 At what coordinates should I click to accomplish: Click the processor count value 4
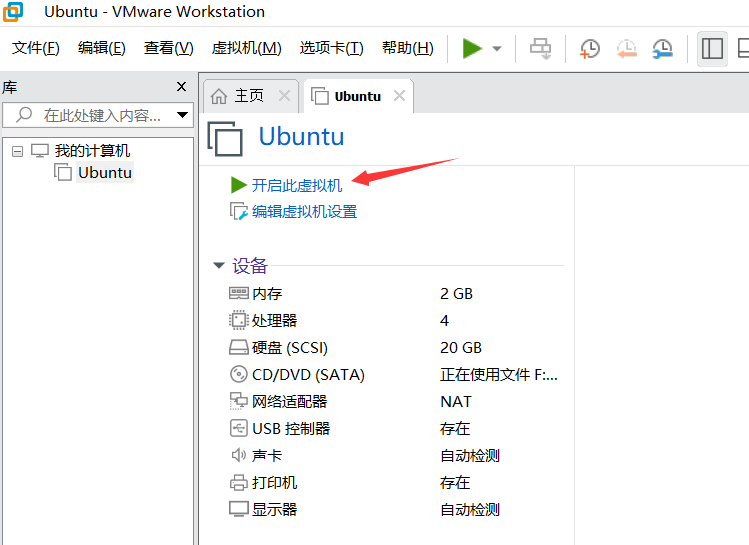(x=444, y=320)
